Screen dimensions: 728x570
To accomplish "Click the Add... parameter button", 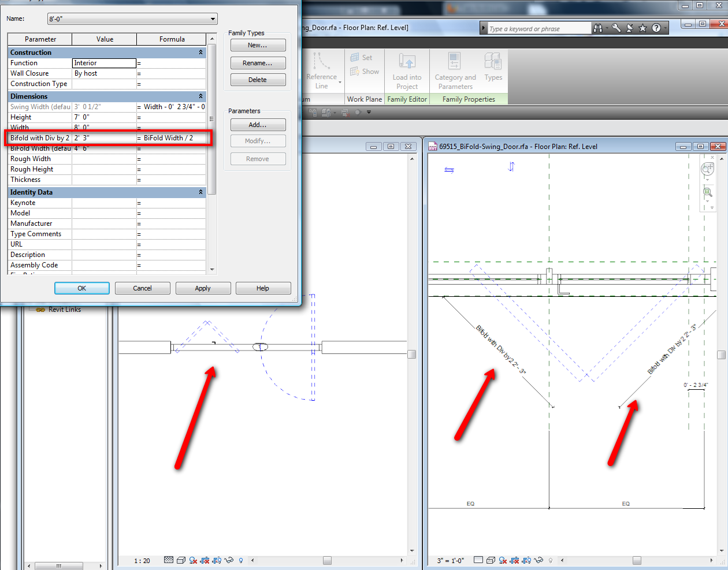I will 258,125.
